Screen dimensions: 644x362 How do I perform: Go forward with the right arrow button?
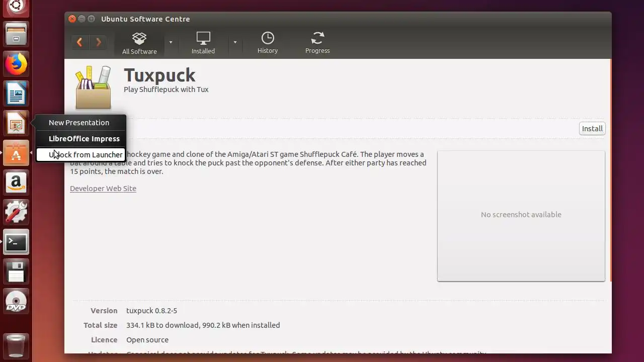[99, 42]
